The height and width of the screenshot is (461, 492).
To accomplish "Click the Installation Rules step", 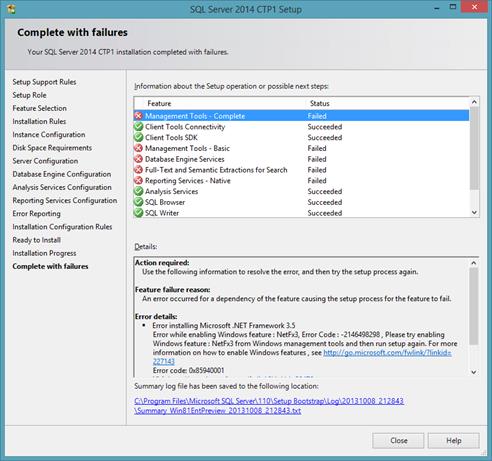I will pyautogui.click(x=39, y=121).
